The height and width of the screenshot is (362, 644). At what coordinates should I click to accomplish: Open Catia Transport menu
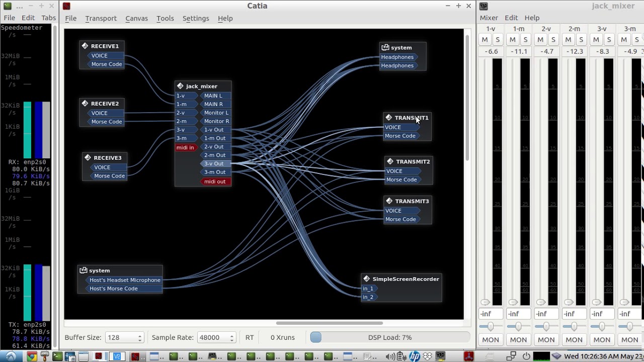(101, 18)
